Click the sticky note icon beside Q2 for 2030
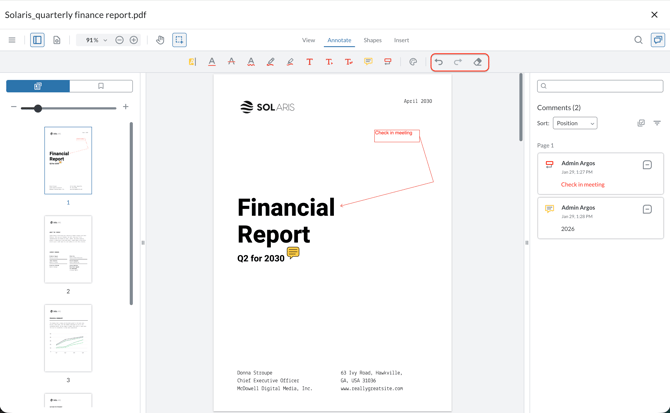Viewport: 670px width, 413px height. (x=293, y=253)
